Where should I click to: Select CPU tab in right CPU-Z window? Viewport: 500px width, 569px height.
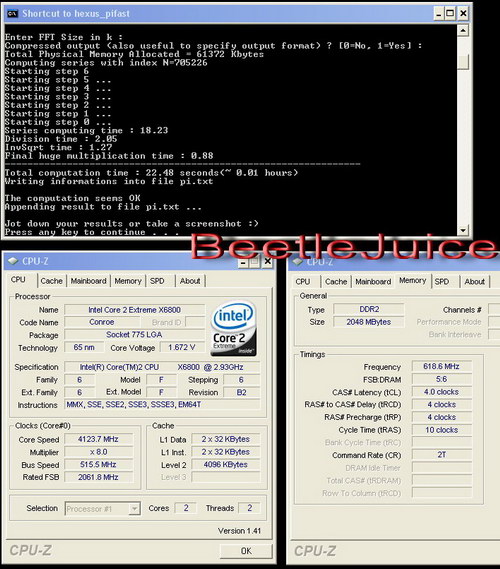point(303,282)
